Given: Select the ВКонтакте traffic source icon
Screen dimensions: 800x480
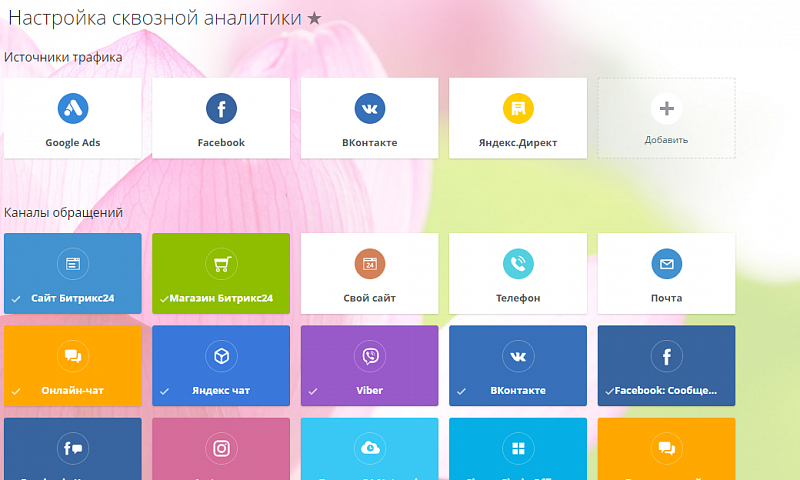Looking at the screenshot, I should tap(370, 109).
